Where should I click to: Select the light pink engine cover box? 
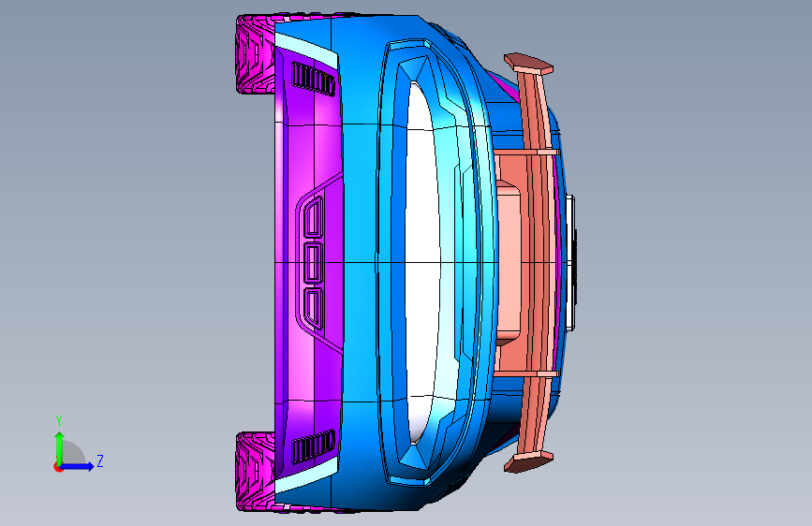tap(509, 263)
